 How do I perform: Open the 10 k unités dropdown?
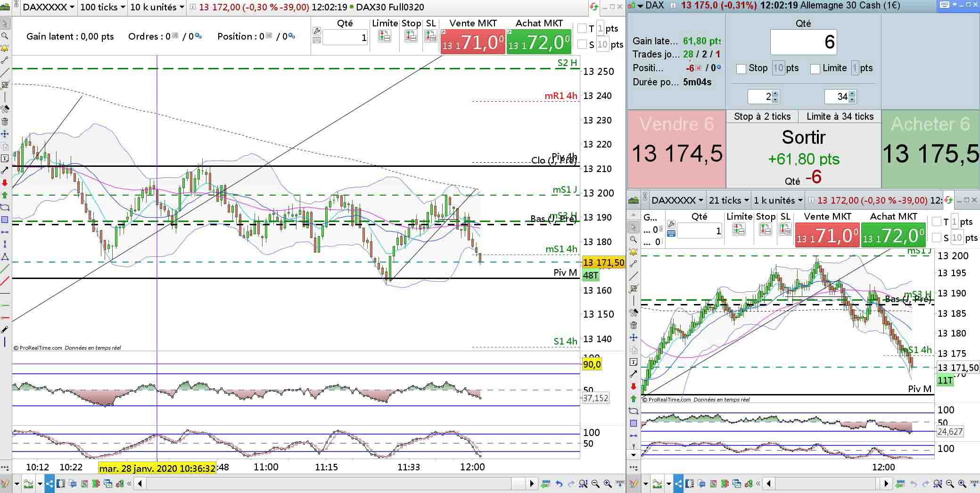pyautogui.click(x=157, y=7)
